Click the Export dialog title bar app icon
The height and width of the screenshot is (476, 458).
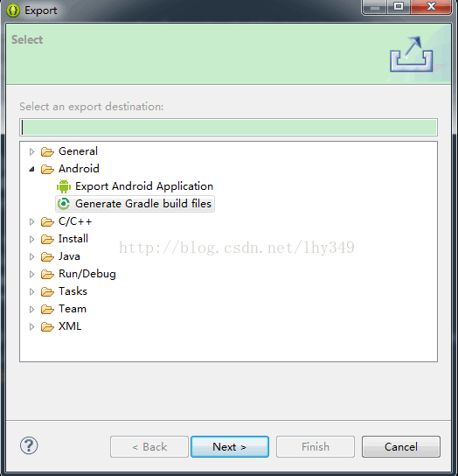pos(13,10)
